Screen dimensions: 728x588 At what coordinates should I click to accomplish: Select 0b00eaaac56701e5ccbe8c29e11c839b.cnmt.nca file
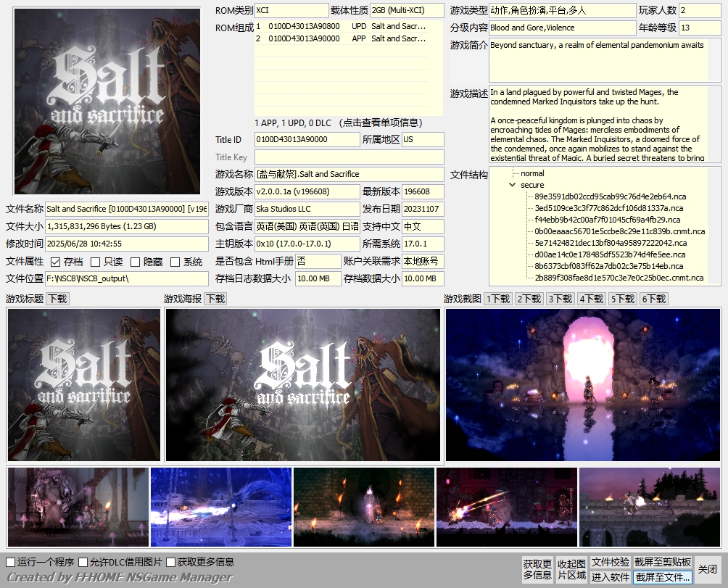(x=619, y=231)
